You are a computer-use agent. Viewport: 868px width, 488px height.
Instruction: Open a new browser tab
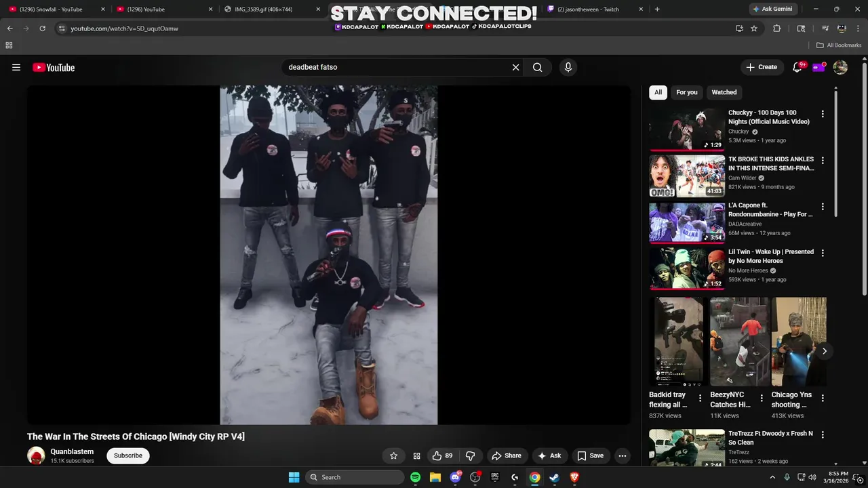657,9
